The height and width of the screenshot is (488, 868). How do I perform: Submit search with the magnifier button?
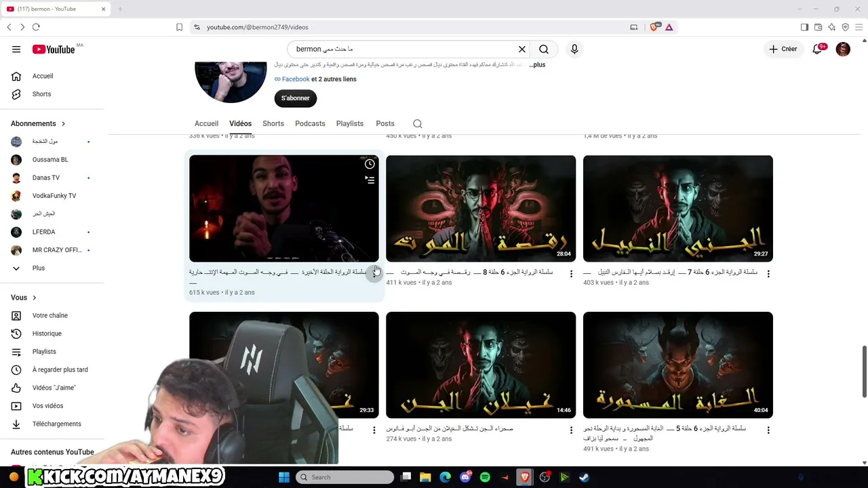pyautogui.click(x=544, y=49)
